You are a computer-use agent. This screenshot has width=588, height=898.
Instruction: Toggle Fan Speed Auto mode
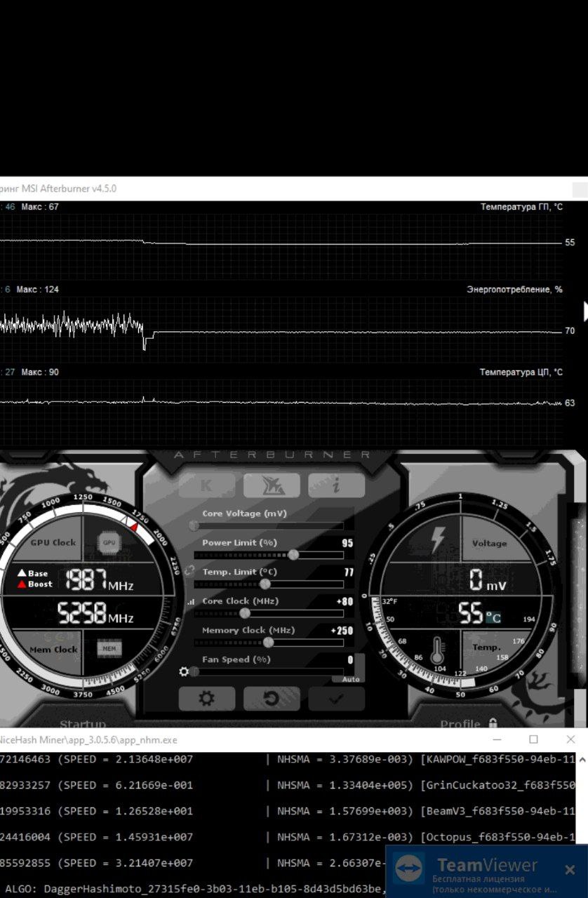pos(351,679)
